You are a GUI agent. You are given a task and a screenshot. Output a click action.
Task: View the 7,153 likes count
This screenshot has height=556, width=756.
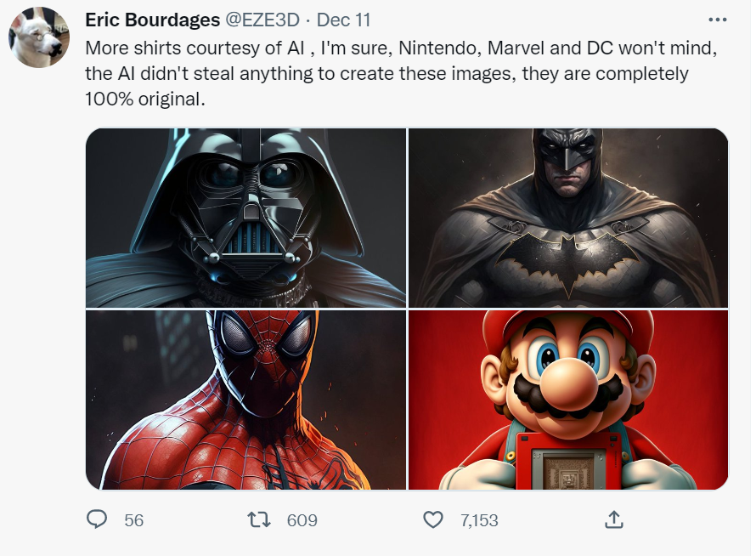coord(479,520)
